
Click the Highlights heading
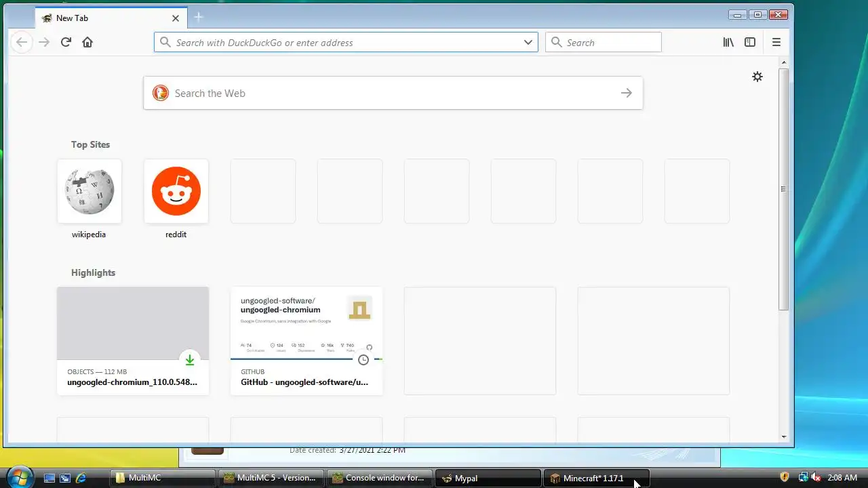(x=93, y=272)
